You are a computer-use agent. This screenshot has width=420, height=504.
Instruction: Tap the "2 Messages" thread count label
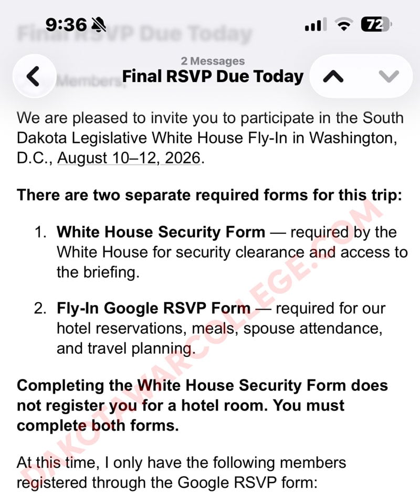coord(213,61)
